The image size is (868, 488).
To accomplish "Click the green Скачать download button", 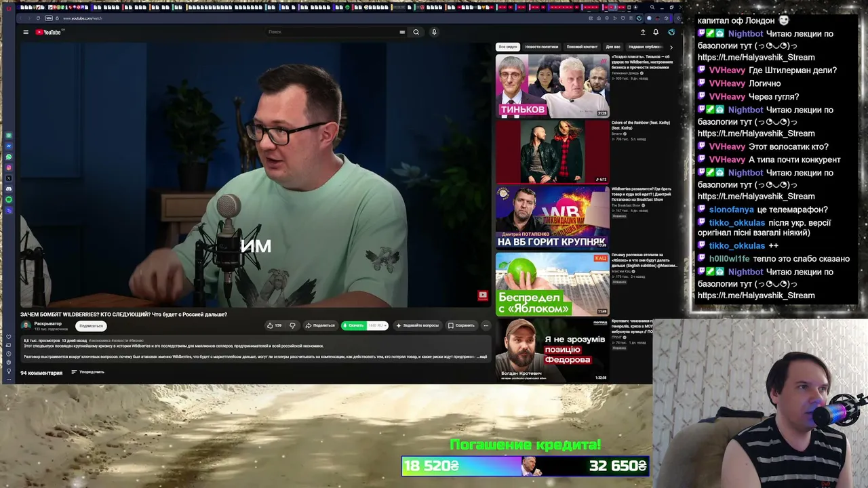I will [x=353, y=325].
